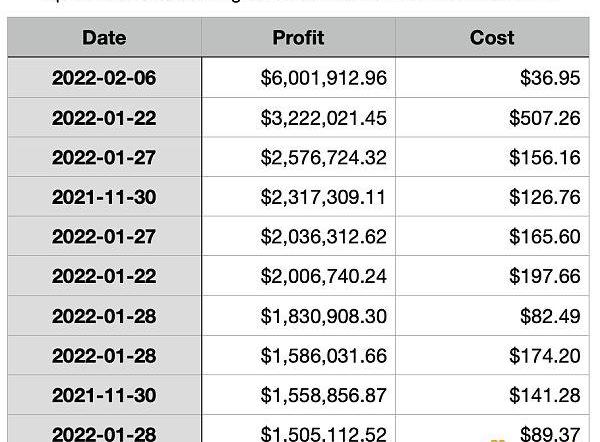Select the $156.16 cost cell
This screenshot has height=442, width=600.
tap(544, 157)
